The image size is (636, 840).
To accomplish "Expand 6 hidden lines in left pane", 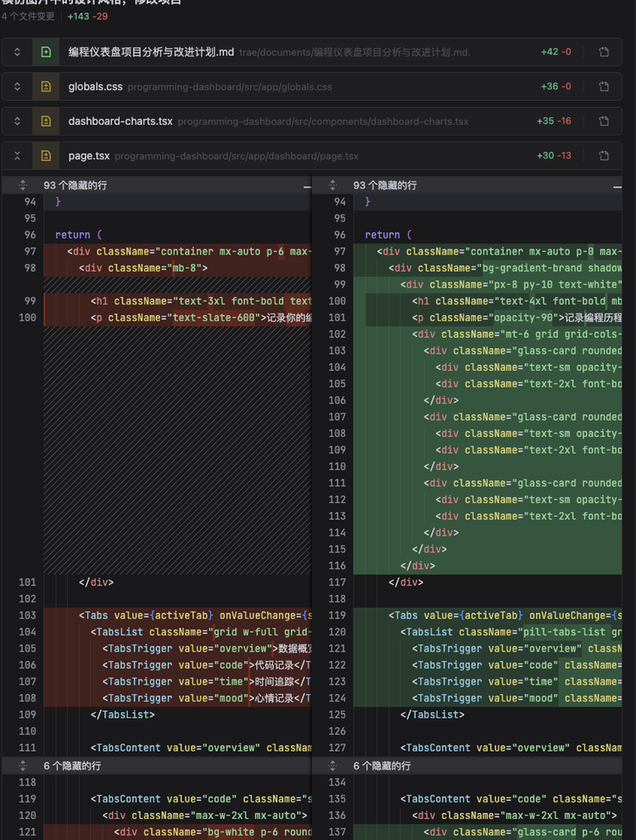I will (23, 766).
